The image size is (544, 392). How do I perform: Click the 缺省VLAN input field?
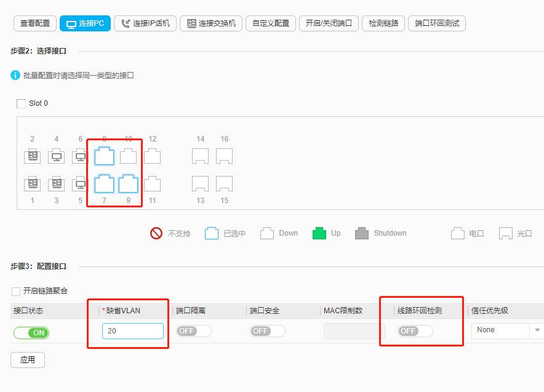click(x=132, y=331)
